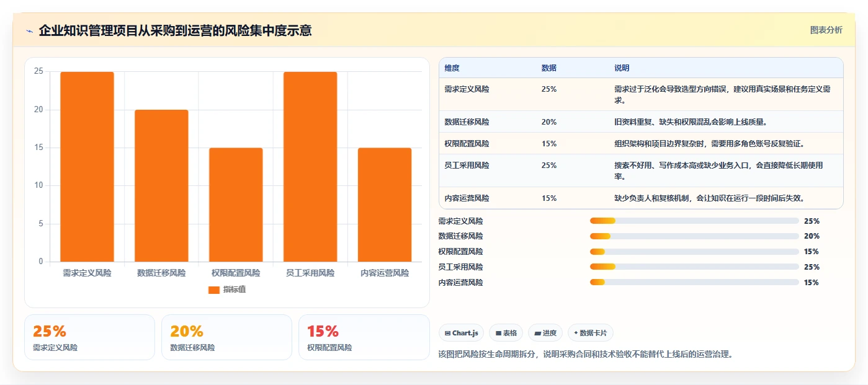Click the 指标值 legend label
This screenshot has width=868, height=385.
[x=235, y=290]
